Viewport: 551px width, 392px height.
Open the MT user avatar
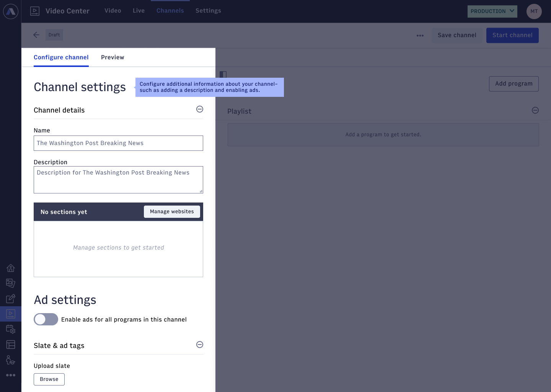point(534,11)
